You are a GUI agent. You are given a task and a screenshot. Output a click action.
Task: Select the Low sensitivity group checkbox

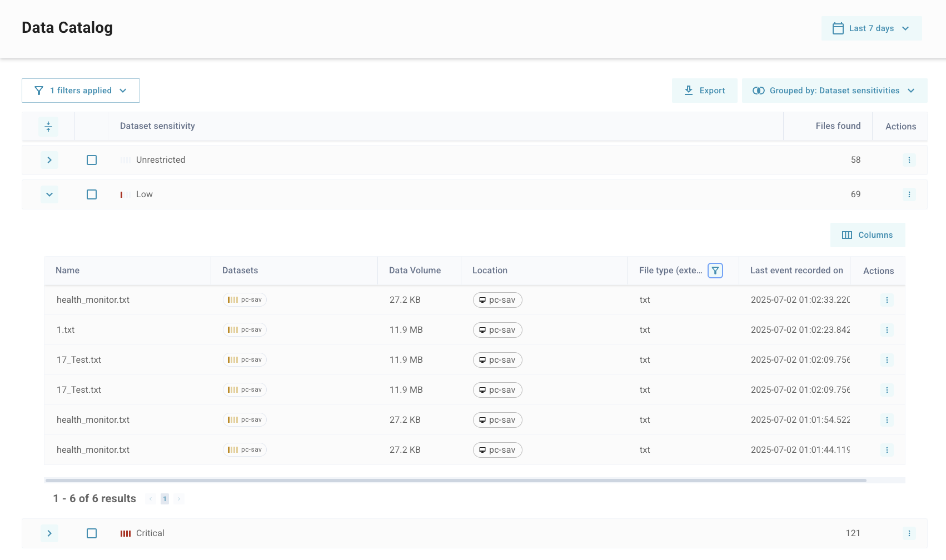click(92, 194)
